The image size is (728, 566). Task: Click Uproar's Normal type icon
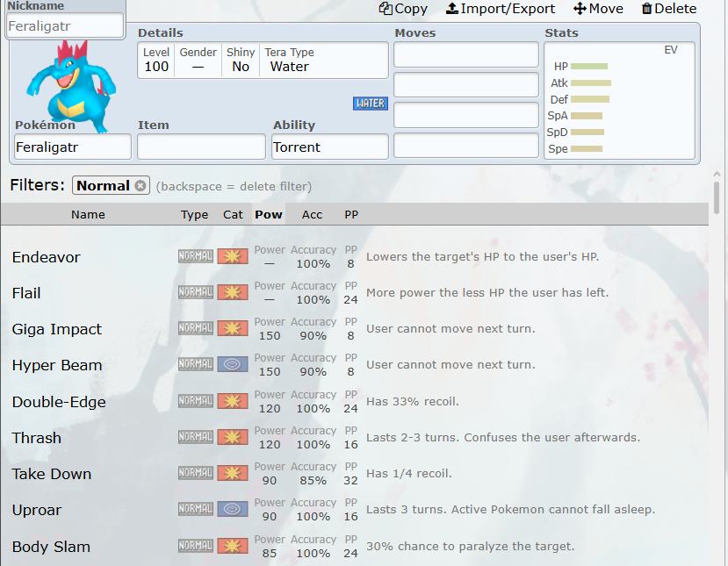tap(196, 509)
